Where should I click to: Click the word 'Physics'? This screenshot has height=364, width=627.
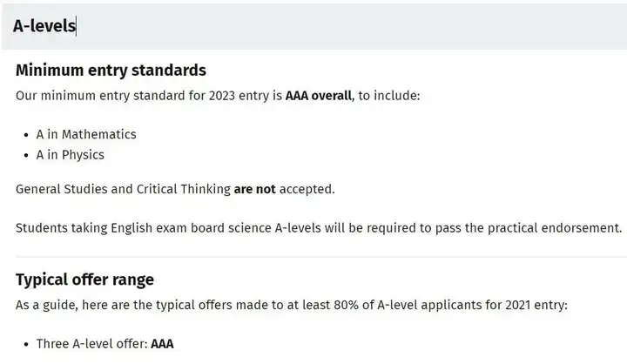coord(83,155)
